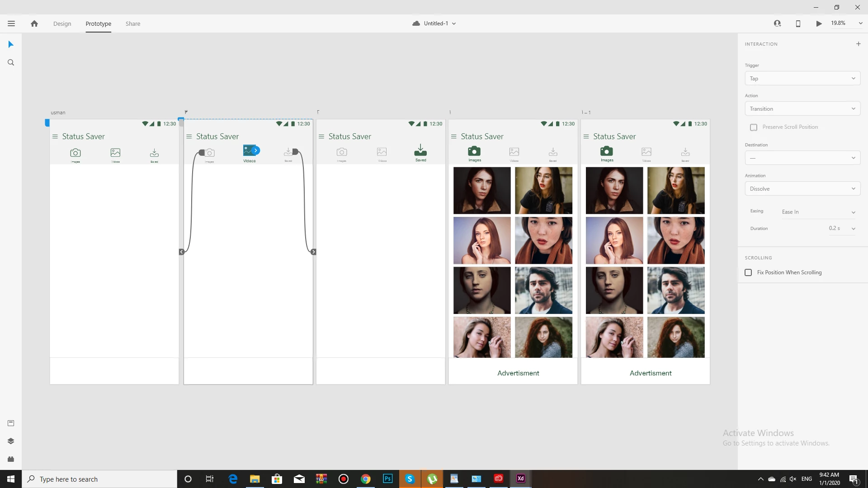Toggle Fix Position When Scrolling checkbox
Viewport: 868px width, 488px height.
[748, 272]
